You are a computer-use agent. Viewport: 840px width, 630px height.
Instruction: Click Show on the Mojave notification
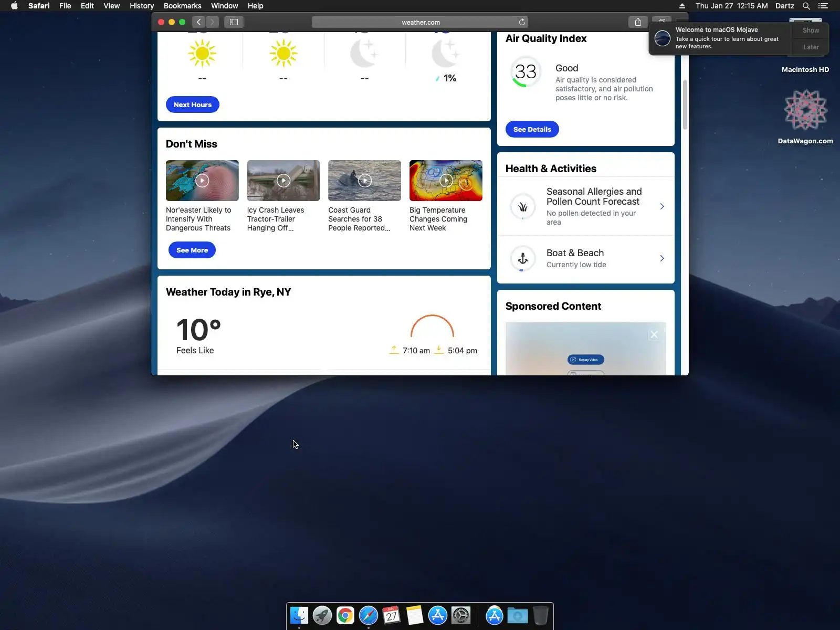tap(811, 30)
